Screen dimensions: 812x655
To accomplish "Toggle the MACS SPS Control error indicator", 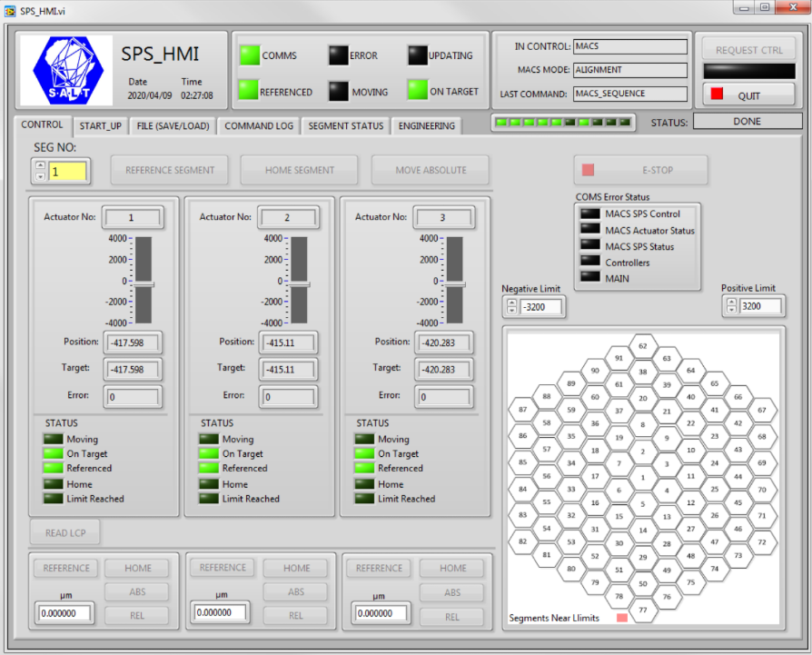I will click(x=590, y=214).
